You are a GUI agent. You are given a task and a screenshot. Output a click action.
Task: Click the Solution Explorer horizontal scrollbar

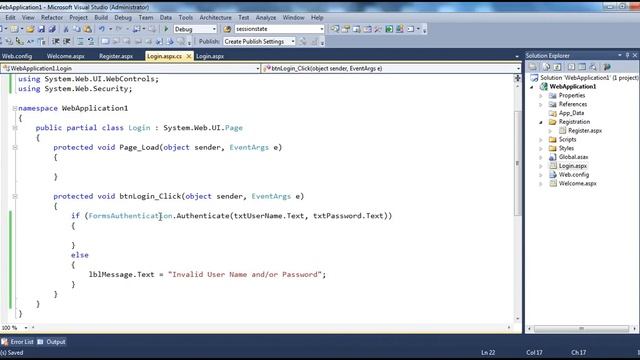(581, 328)
